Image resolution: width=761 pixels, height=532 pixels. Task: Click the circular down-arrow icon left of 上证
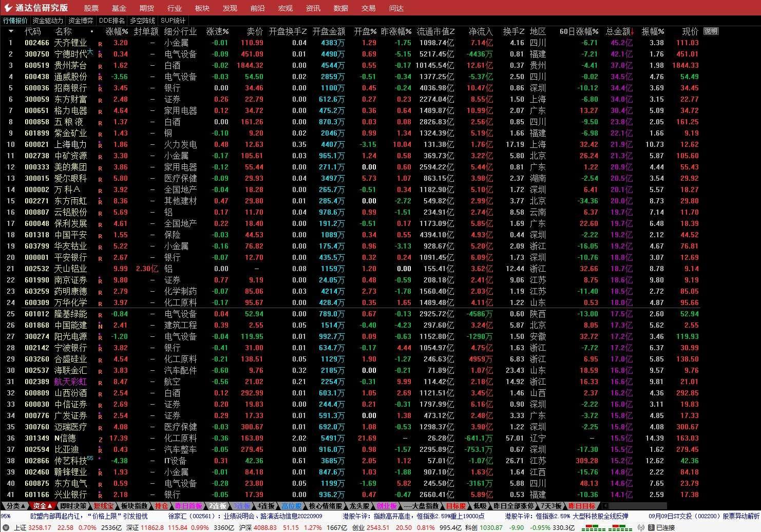coord(6,527)
